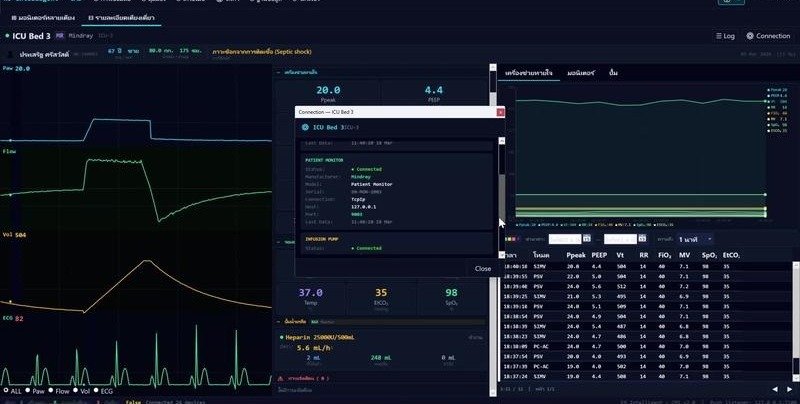The image size is (800, 404).
Task: Select the Flow waveform radio button
Action: pyautogui.click(x=51, y=391)
